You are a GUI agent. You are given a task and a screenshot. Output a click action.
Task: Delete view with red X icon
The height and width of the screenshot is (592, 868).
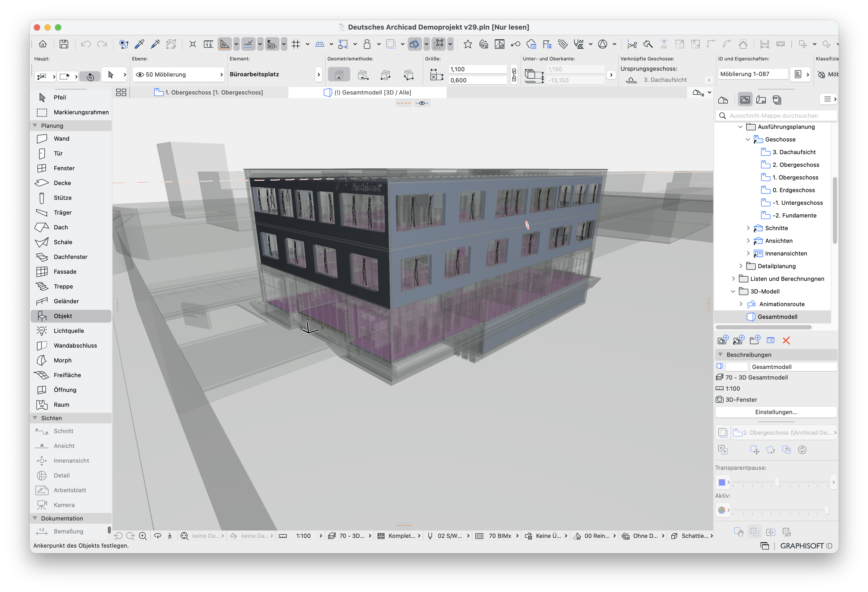[786, 340]
